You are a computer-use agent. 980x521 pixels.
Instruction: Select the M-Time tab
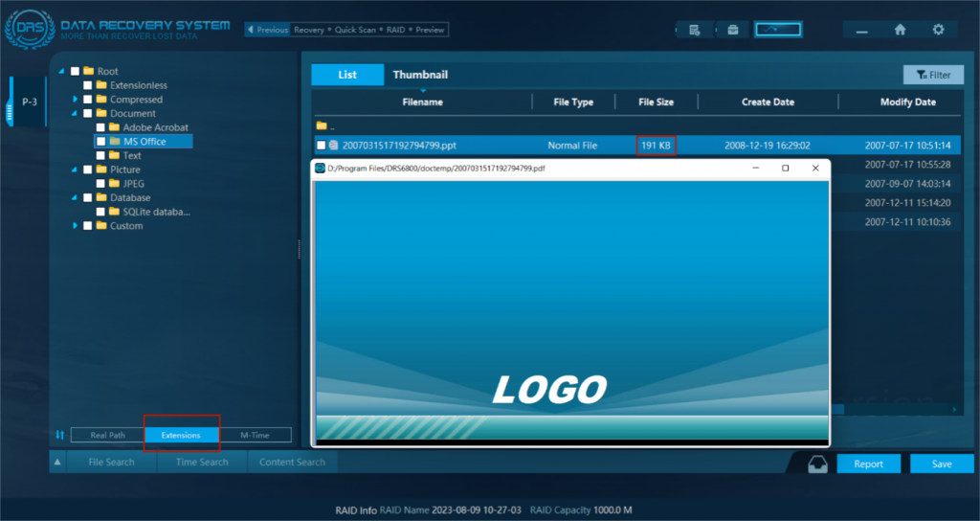[x=255, y=435]
